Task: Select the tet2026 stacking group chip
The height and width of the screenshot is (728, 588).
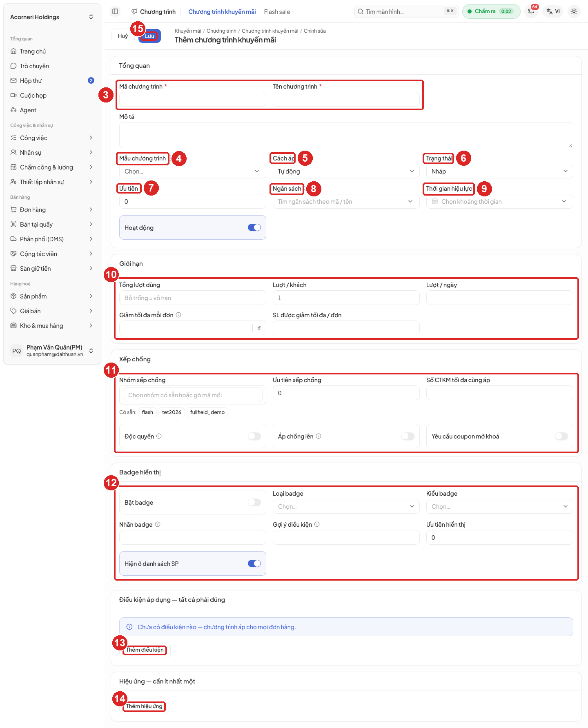Action: click(171, 412)
